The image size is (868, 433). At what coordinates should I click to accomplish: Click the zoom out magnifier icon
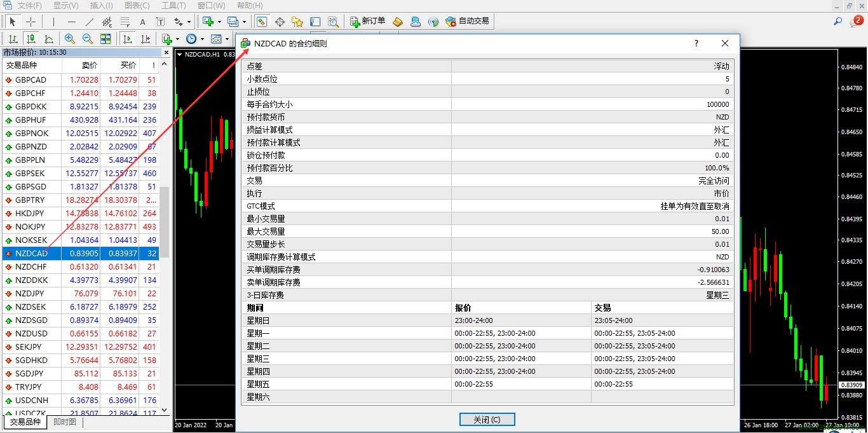pos(88,39)
